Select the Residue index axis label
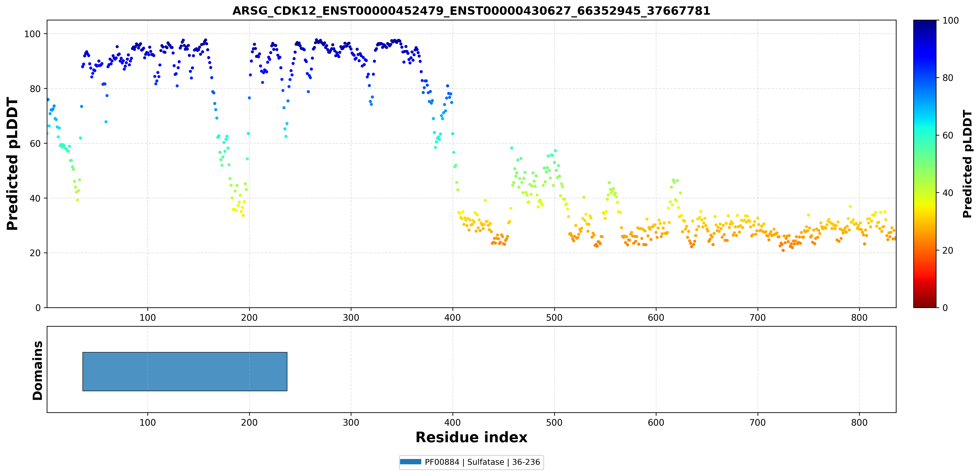 (471, 437)
